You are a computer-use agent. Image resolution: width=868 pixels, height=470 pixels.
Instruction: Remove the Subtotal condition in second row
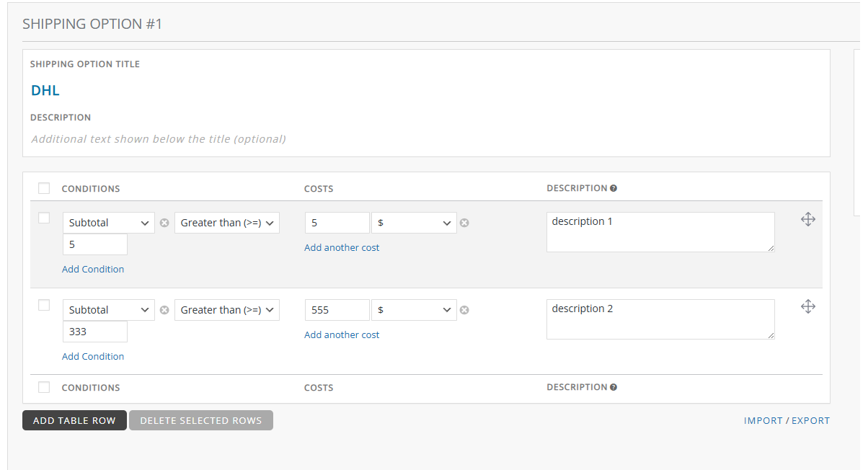pos(164,311)
